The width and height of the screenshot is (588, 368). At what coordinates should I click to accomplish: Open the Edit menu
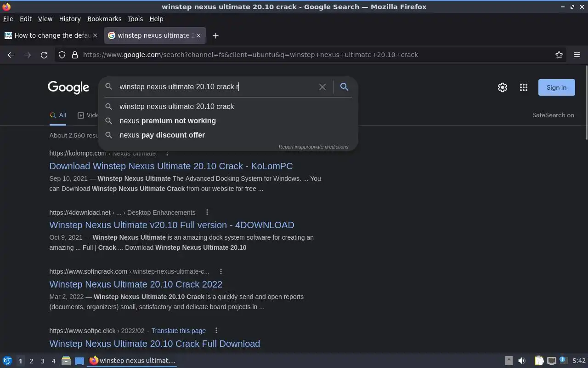(26, 19)
